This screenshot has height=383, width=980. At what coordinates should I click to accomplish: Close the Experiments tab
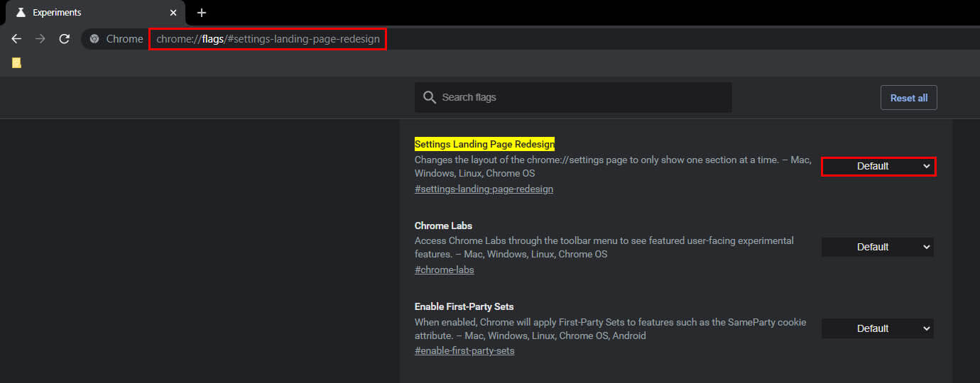pos(173,13)
